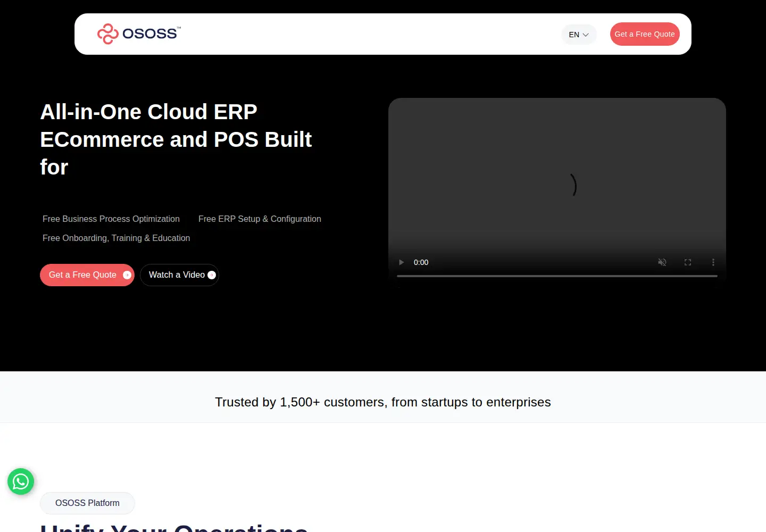
Task: Enter video fullscreen mode
Action: pos(688,262)
